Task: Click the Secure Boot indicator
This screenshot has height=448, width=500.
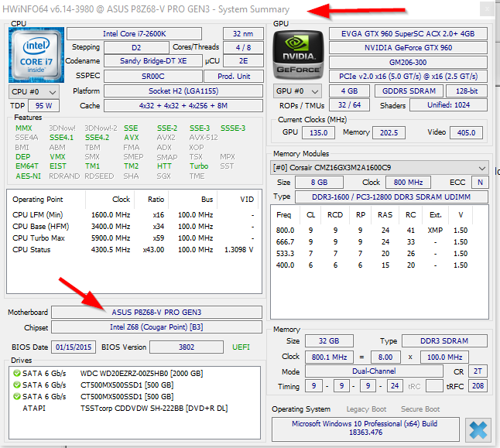Action: coord(420,409)
